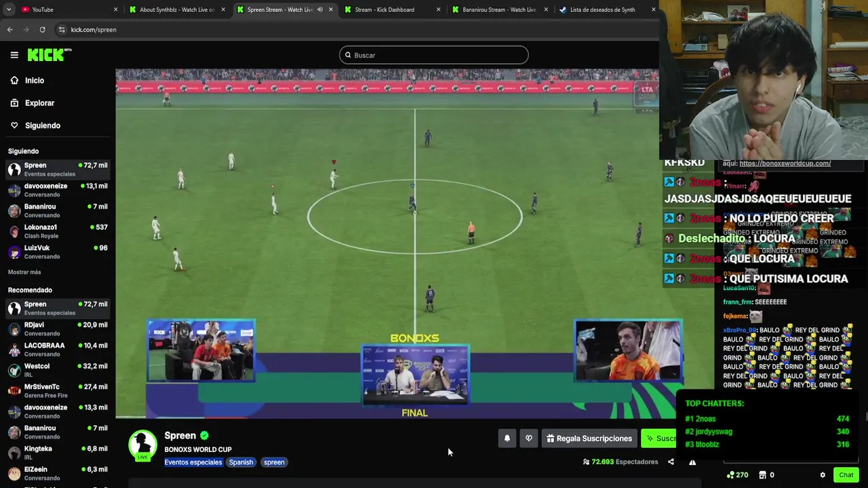
Task: Switch to Stream - Kick Dashboard tab
Action: (x=392, y=9)
